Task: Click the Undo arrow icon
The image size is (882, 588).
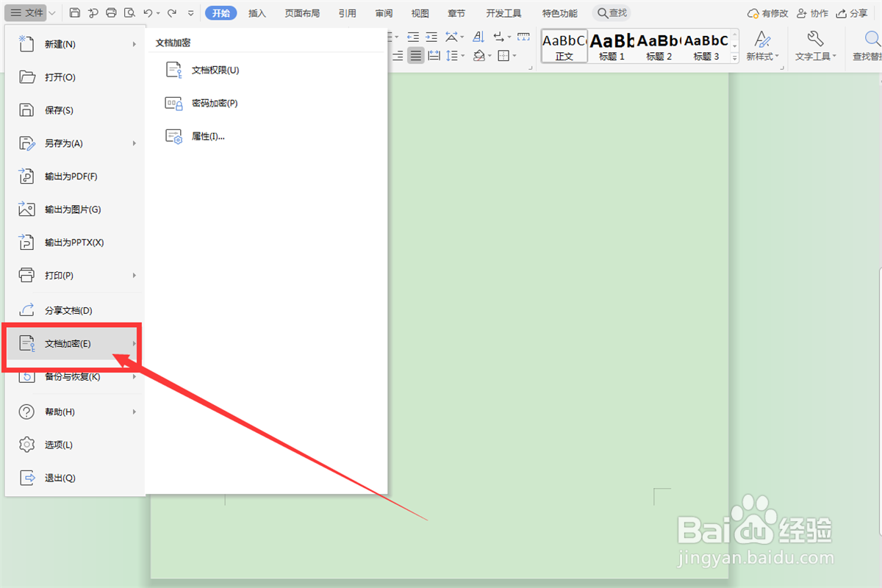Action: (148, 13)
